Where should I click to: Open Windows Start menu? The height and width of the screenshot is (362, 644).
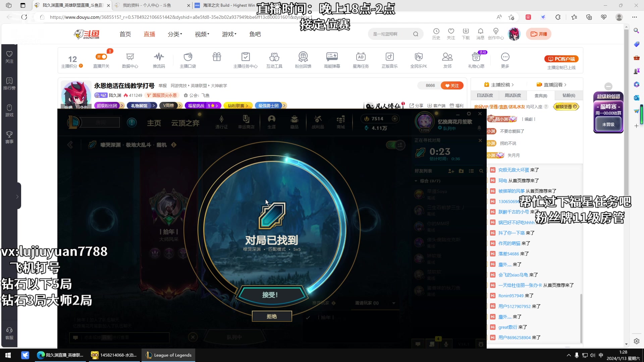pyautogui.click(x=8, y=355)
